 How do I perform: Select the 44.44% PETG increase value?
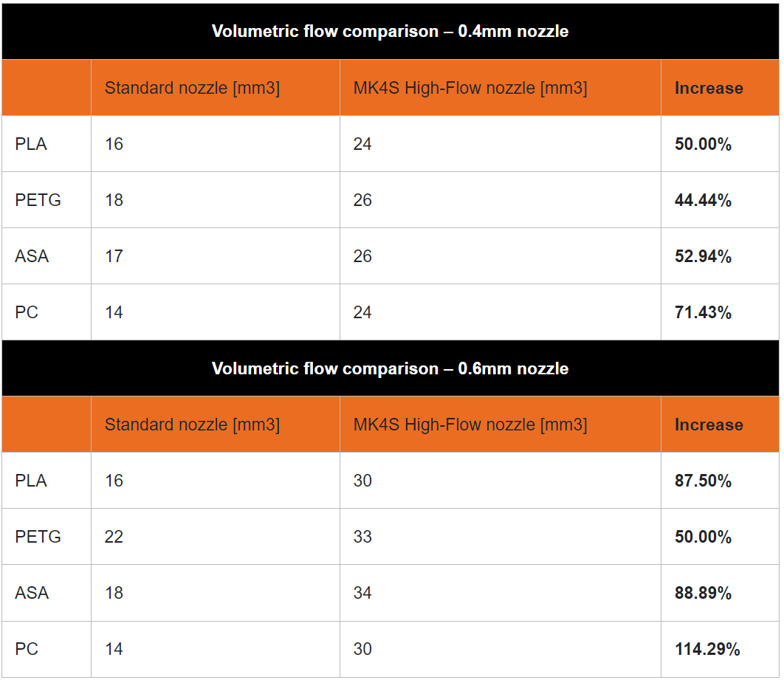[703, 200]
